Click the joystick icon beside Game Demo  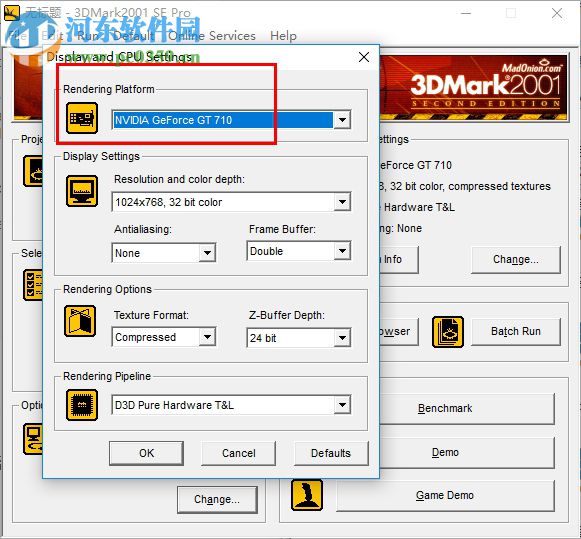[306, 495]
